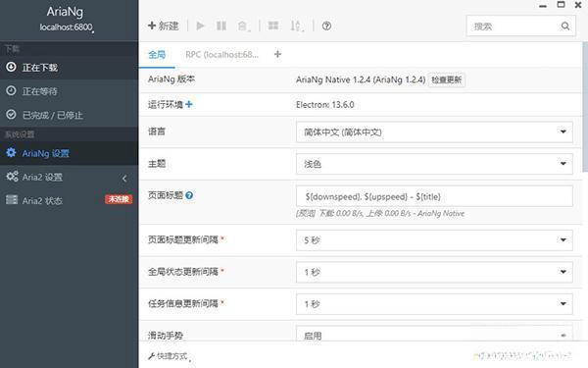Click the server icon beside Aria2 状态
The height and width of the screenshot is (368, 588).
[12, 200]
